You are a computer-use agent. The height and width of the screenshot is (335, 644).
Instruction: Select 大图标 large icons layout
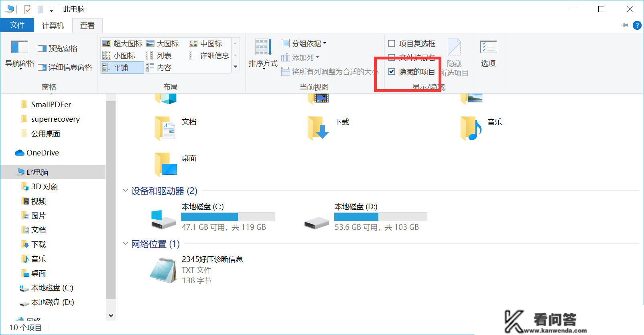[x=162, y=43]
